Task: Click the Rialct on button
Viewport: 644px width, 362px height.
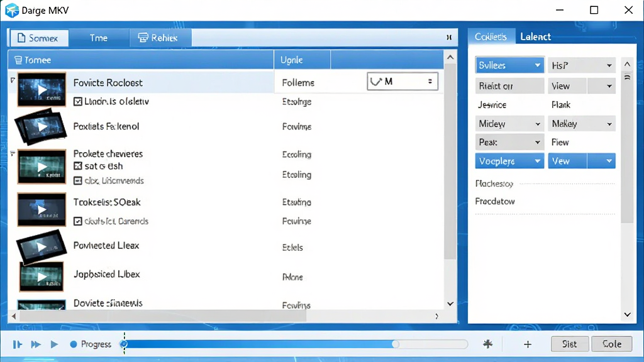Action: point(509,85)
